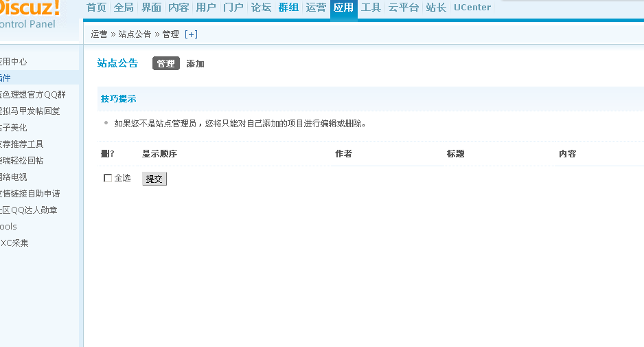Screen dimensions: 644x347
Task: Open the 内容 top menu
Action: tap(179, 8)
